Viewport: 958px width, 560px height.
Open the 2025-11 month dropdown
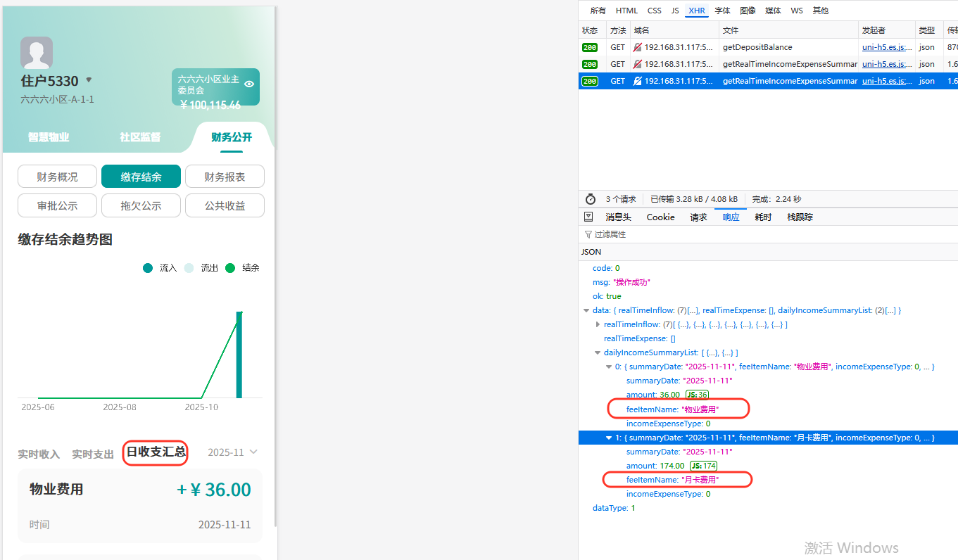click(x=232, y=452)
